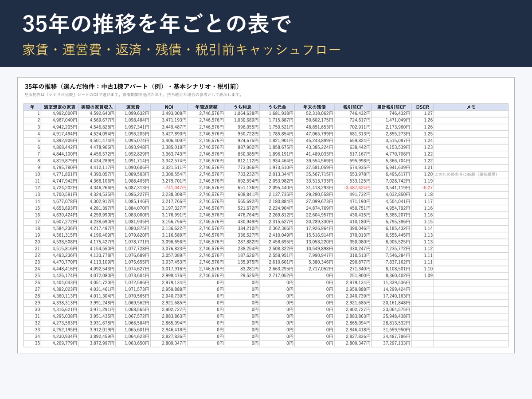Click subtitle 家賃・運営費・返済・残債・税引前キャッシュフロー
The height and width of the screenshot is (399, 532).
click(182, 50)
